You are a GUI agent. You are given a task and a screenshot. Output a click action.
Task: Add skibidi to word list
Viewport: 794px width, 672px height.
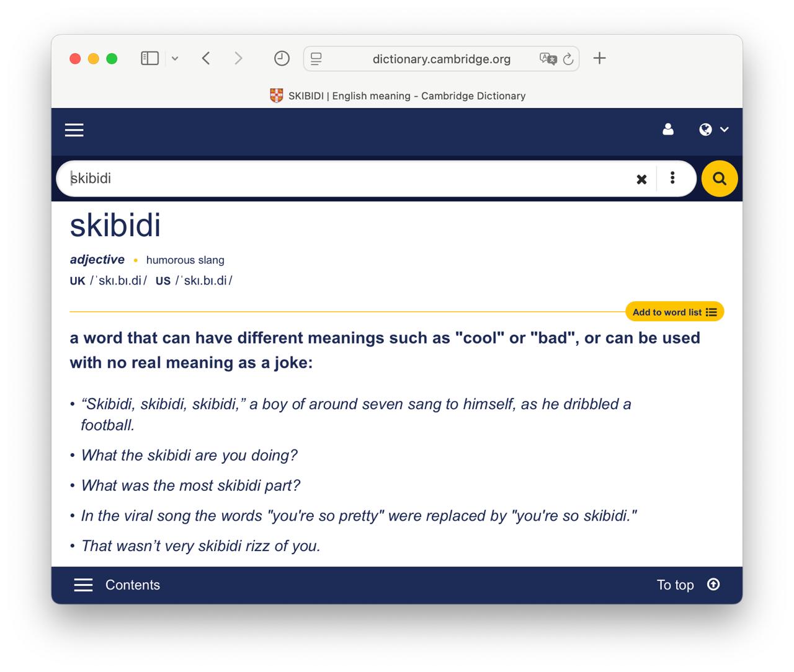(674, 312)
